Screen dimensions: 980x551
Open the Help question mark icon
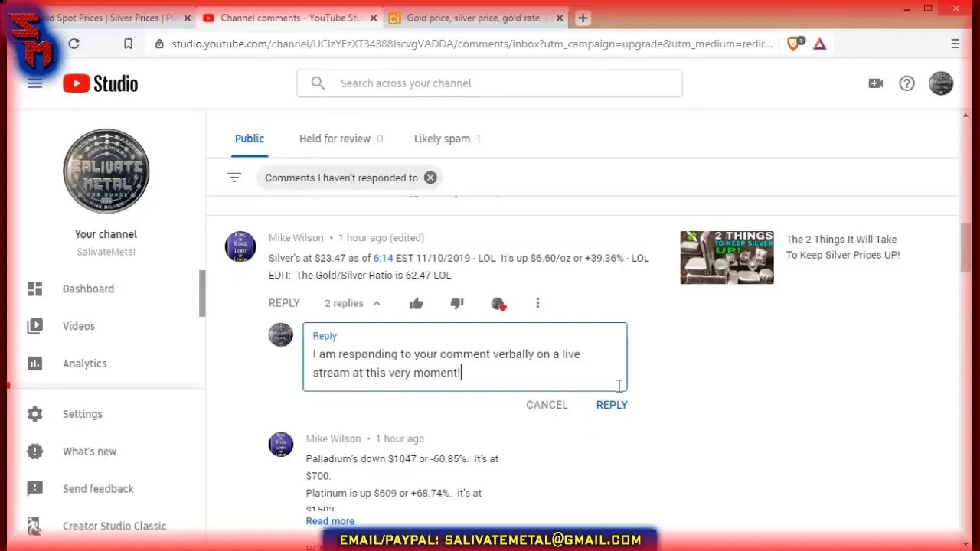pyautogui.click(x=906, y=83)
